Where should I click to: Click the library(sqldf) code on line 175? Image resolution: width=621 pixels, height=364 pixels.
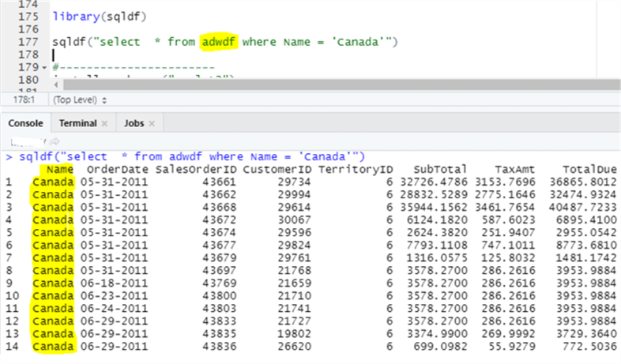[x=100, y=17]
